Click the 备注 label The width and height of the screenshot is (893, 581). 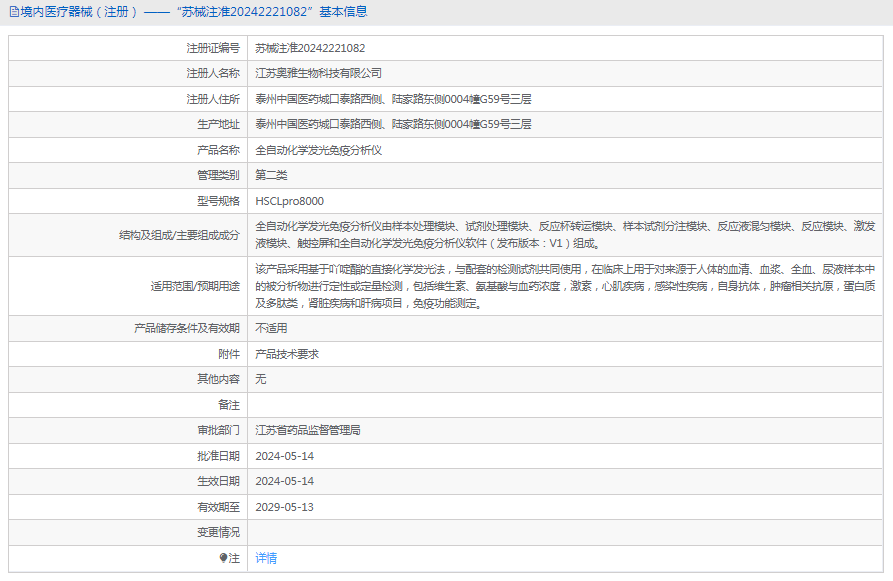coord(229,405)
